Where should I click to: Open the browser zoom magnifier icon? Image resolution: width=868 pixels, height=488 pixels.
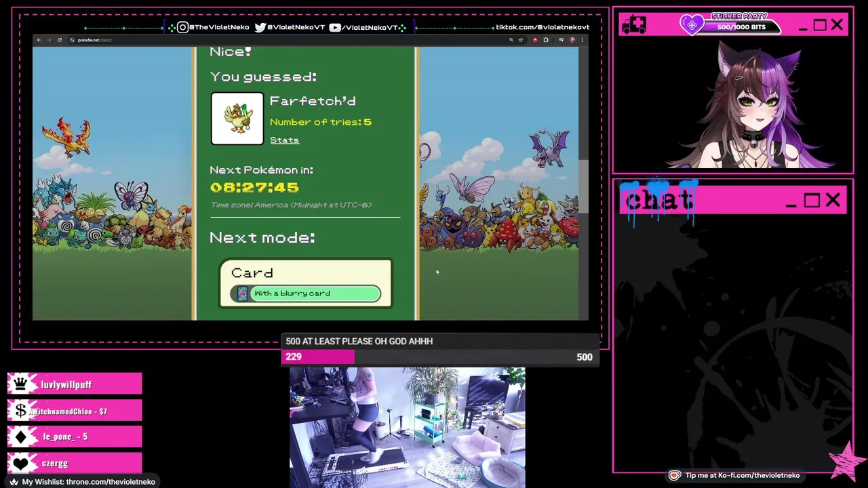(x=511, y=40)
